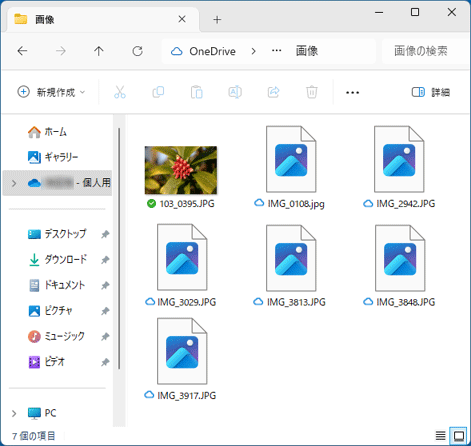This screenshot has width=471, height=446.
Task: Select the 103_0395.JPG flower thumbnail
Action: coord(181,170)
